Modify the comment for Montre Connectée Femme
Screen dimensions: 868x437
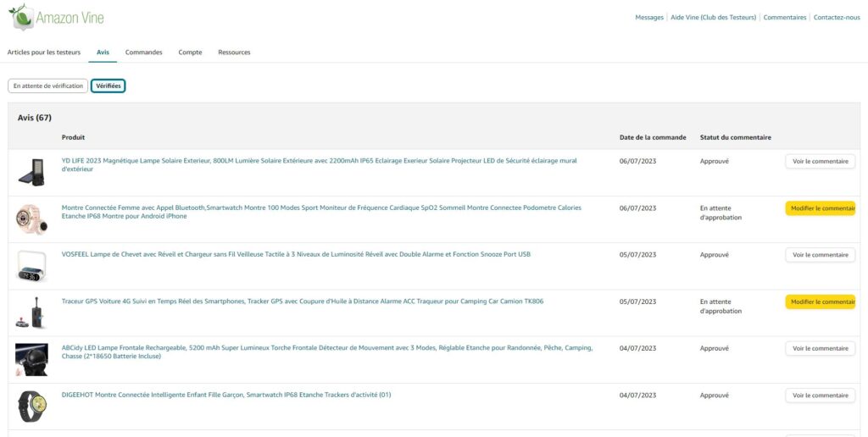pyautogui.click(x=820, y=208)
